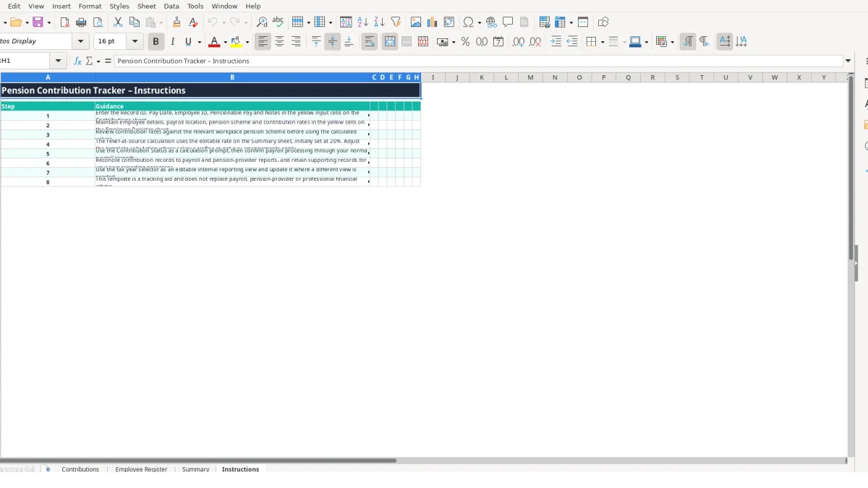Apply the yellow Background Color highlight

(236, 42)
